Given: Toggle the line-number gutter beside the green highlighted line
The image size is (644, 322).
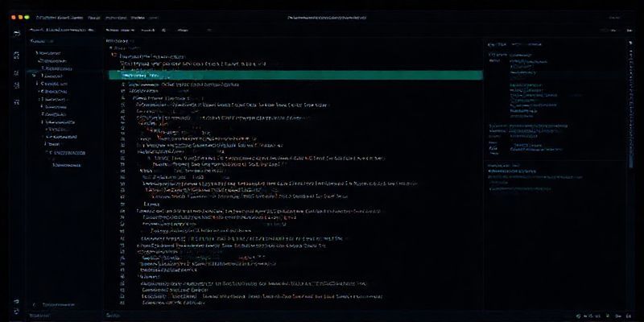Looking at the screenshot, I should [x=115, y=75].
